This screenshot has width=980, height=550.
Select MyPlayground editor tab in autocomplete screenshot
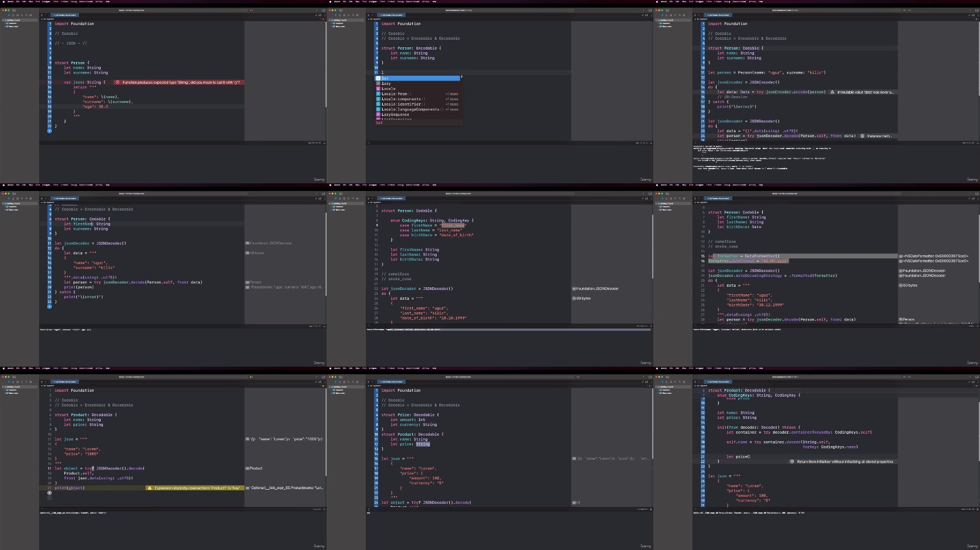392,15
